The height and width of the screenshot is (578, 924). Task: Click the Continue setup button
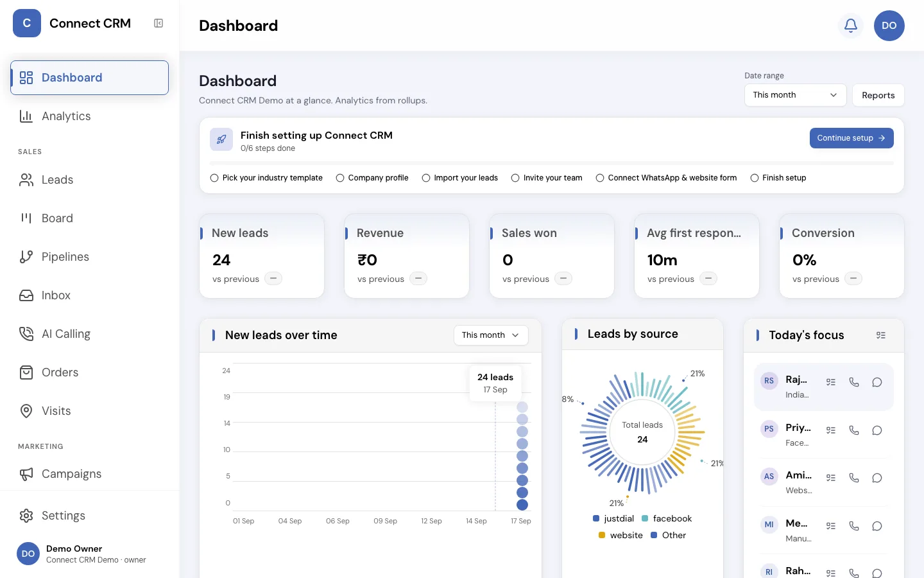[x=851, y=138]
